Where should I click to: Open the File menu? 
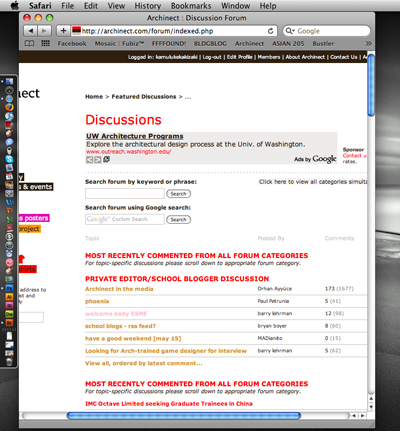click(67, 6)
